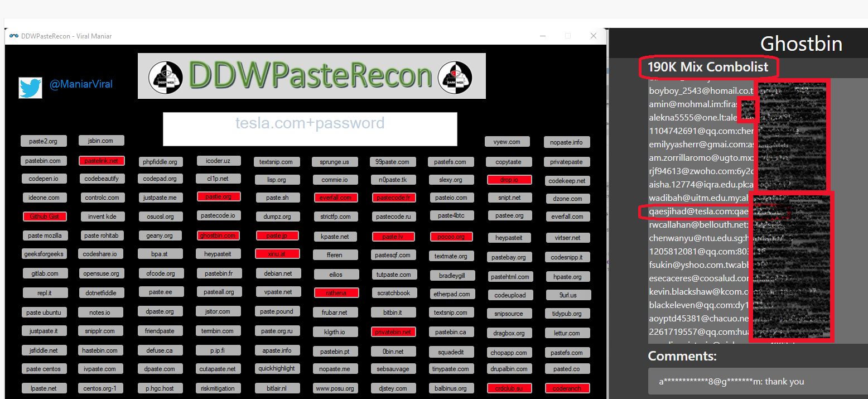
Task: Click the vyew.com button
Action: (507, 142)
